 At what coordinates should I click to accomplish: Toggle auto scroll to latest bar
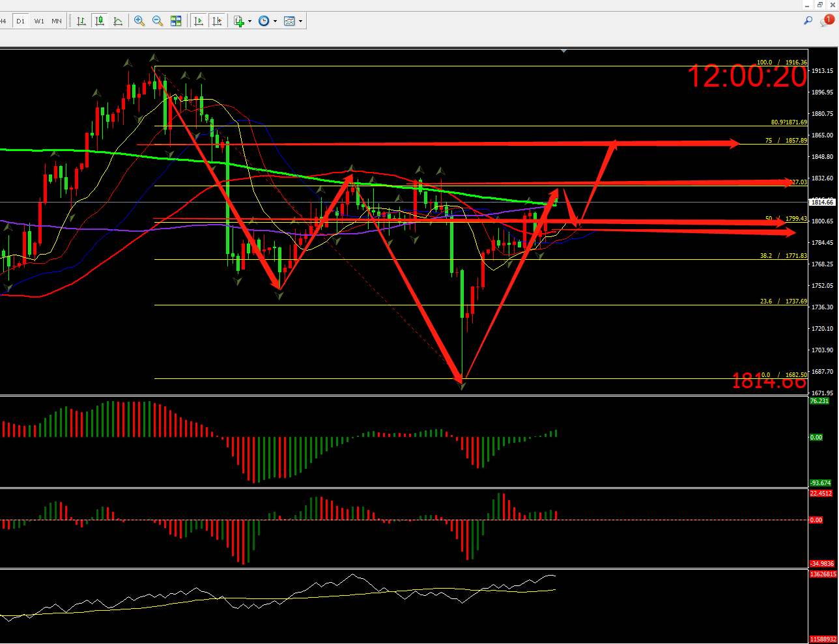tap(199, 21)
